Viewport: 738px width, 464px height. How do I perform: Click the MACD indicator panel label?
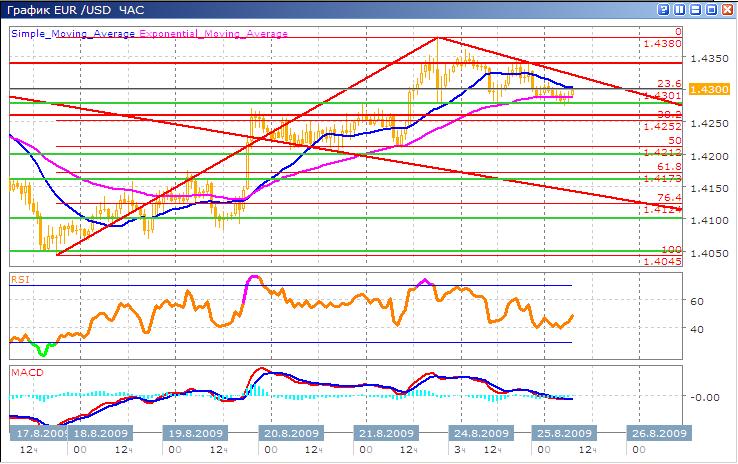coord(25,371)
